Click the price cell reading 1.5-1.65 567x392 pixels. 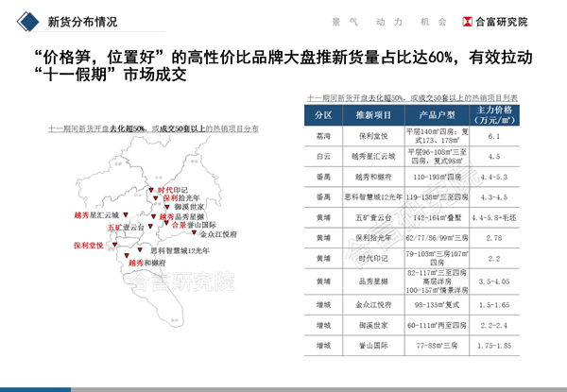pyautogui.click(x=494, y=305)
